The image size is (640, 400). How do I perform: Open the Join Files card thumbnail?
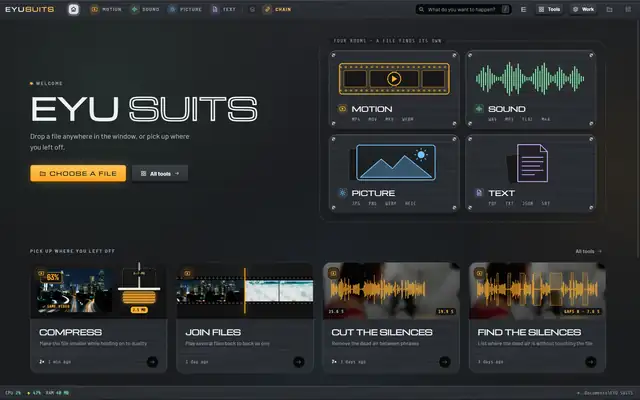click(245, 291)
